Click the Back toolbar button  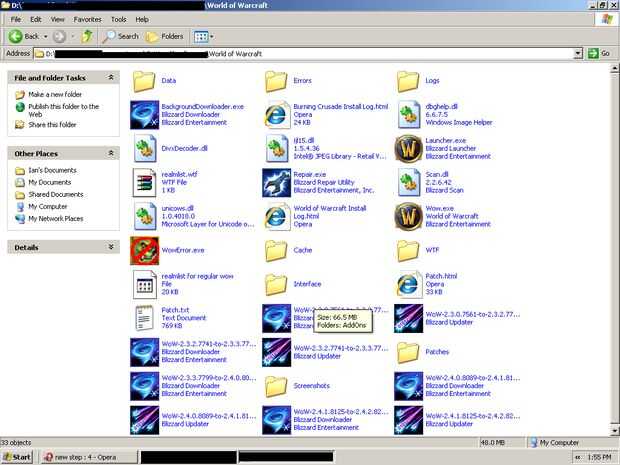click(24, 36)
